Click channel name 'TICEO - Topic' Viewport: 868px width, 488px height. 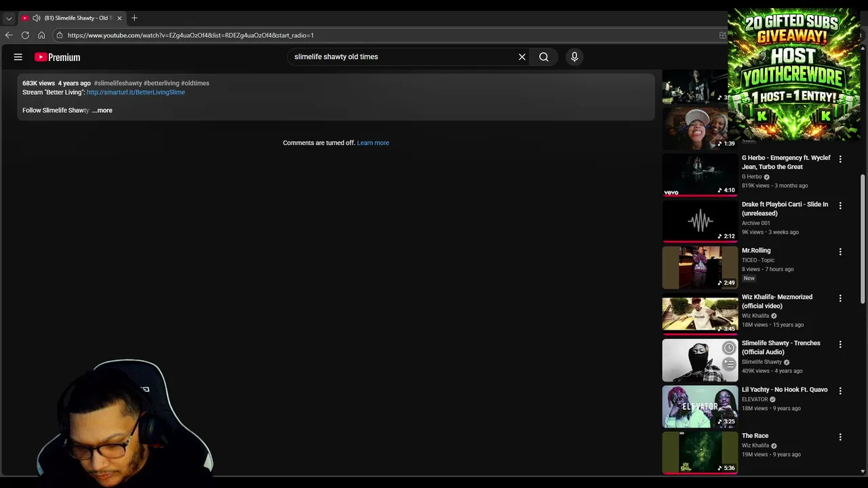point(758,260)
